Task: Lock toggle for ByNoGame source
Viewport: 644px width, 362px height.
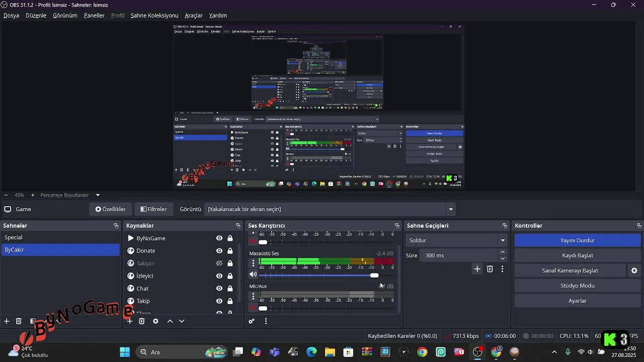Action: tap(230, 238)
